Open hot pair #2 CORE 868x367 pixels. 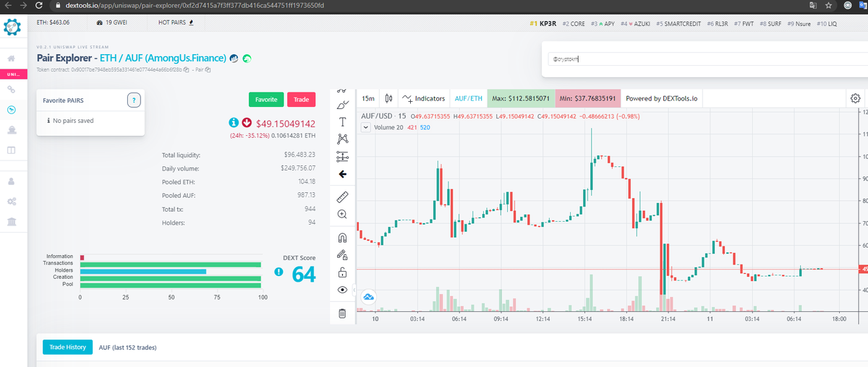(574, 23)
